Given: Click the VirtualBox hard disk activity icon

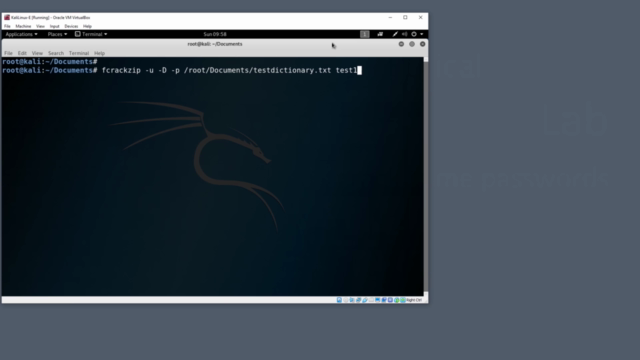Looking at the screenshot, I should 339,300.
